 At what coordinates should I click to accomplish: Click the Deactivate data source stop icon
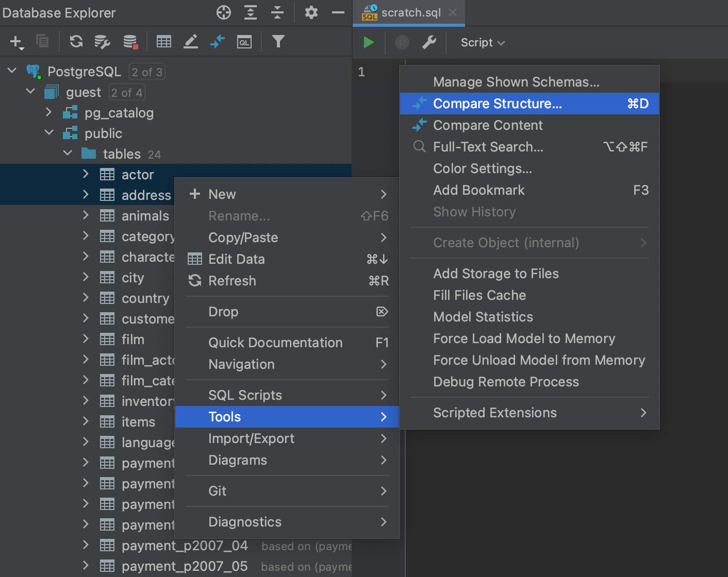point(130,42)
